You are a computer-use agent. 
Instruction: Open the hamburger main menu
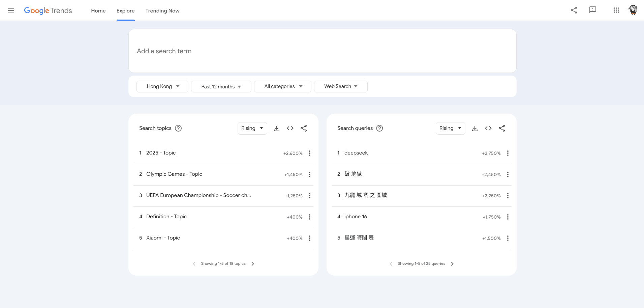(x=11, y=10)
